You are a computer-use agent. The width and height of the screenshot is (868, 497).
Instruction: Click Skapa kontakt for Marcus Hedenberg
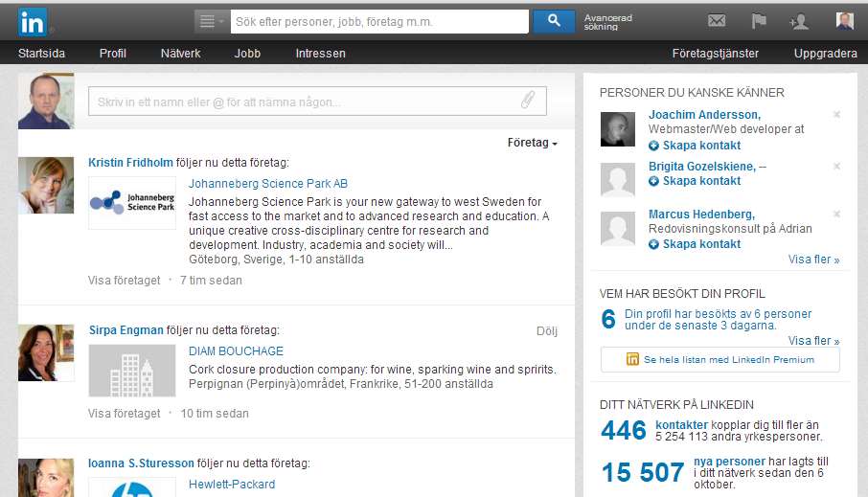(x=695, y=244)
